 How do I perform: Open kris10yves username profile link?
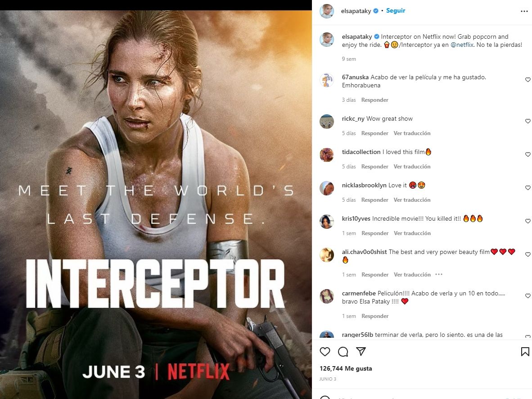click(x=356, y=219)
